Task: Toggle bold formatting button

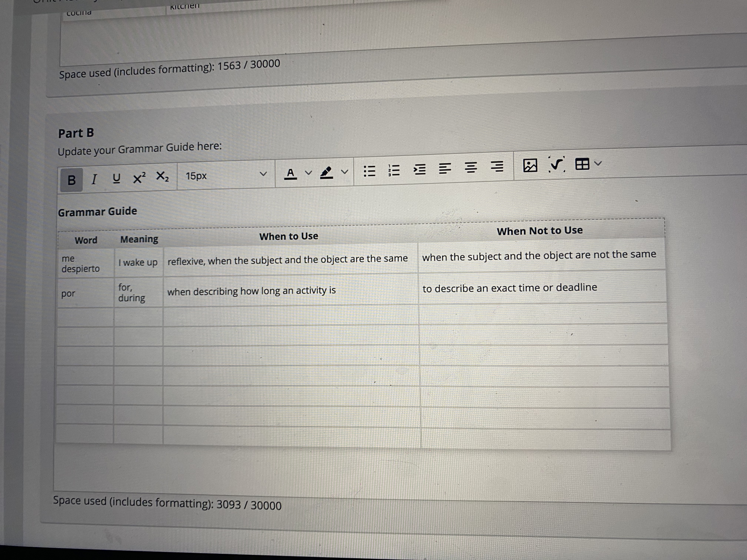Action: click(x=71, y=180)
